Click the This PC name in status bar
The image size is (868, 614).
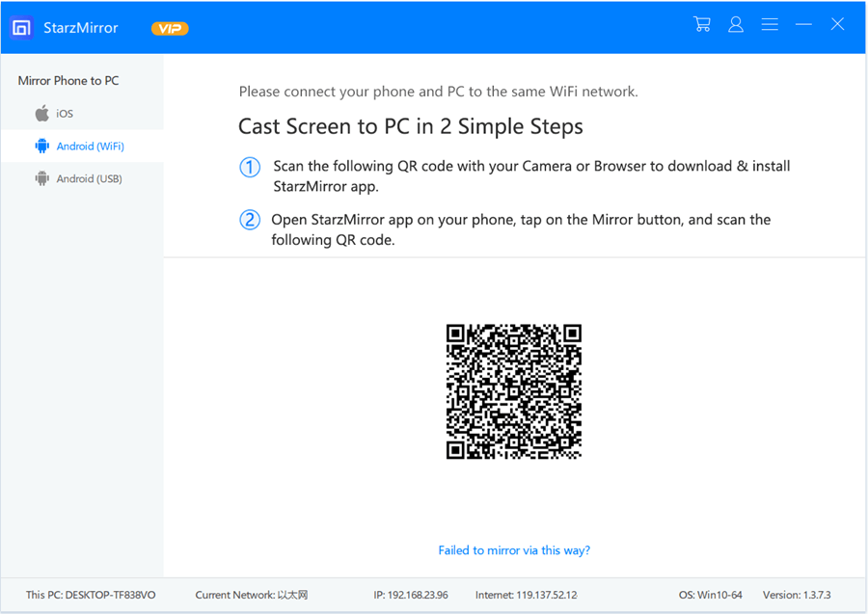pyautogui.click(x=91, y=595)
